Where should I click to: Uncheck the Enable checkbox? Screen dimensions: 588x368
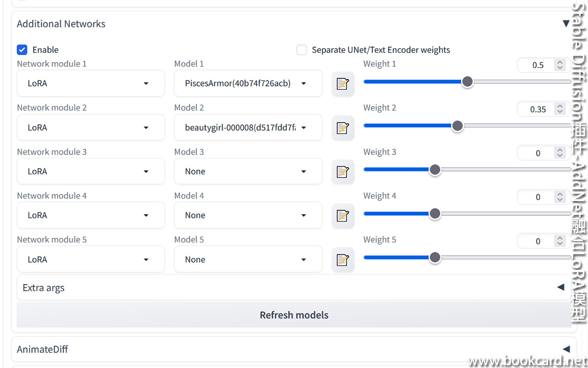pos(22,50)
